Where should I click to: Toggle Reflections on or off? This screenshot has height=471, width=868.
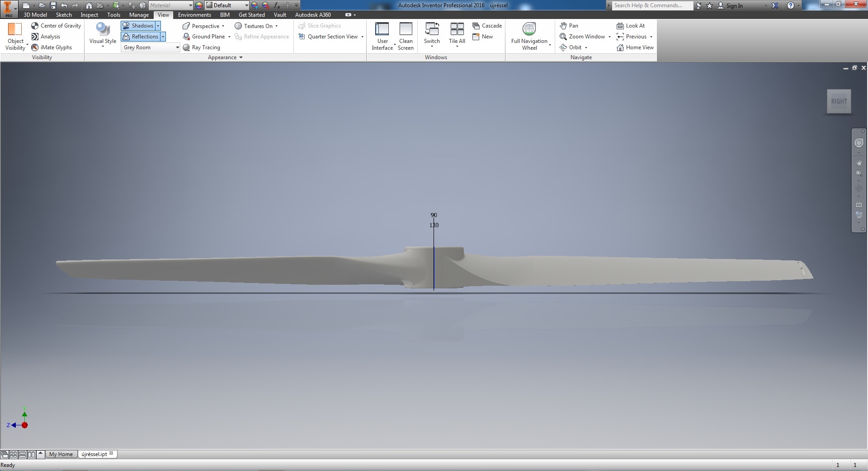click(x=141, y=37)
